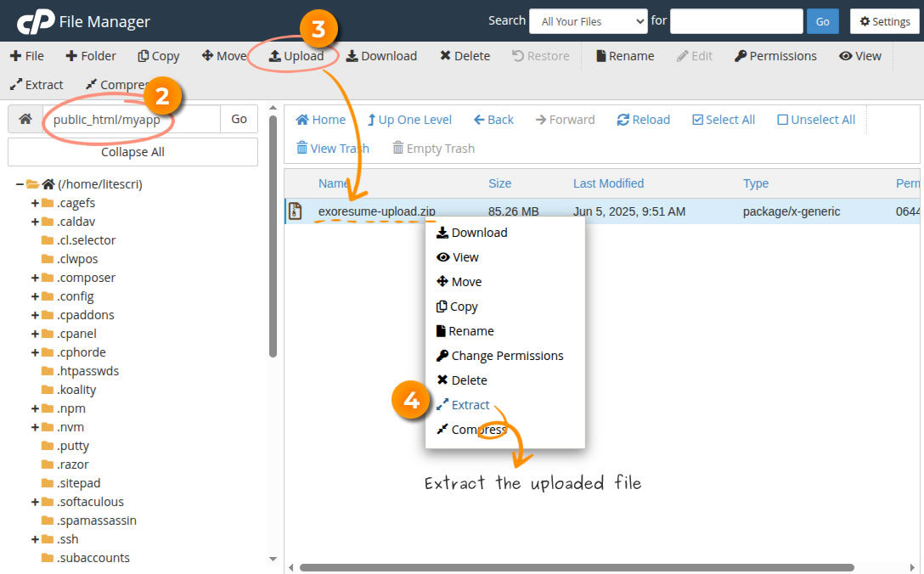Image resolution: width=924 pixels, height=574 pixels.
Task: Expand the .cpaddons folder
Action: [35, 315]
